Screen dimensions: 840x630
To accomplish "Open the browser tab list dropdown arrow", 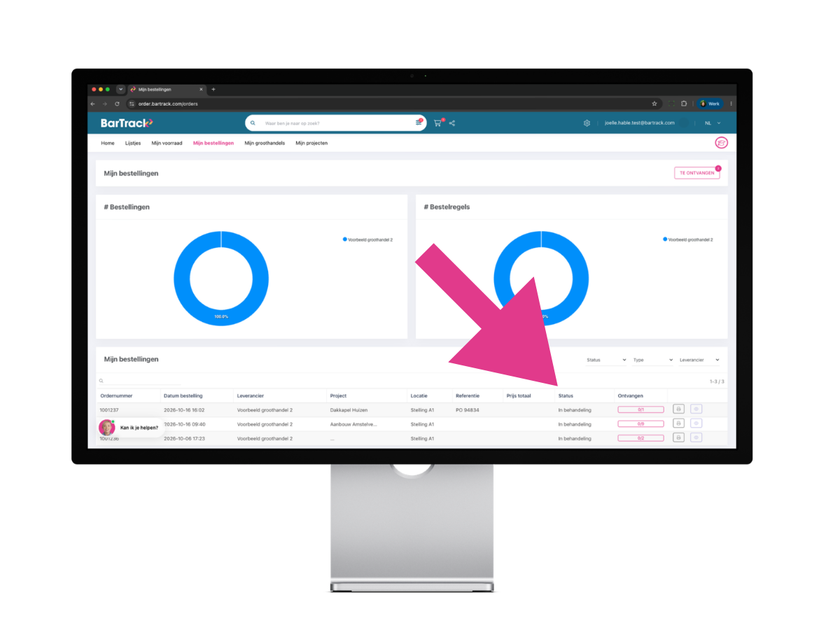I will (120, 90).
